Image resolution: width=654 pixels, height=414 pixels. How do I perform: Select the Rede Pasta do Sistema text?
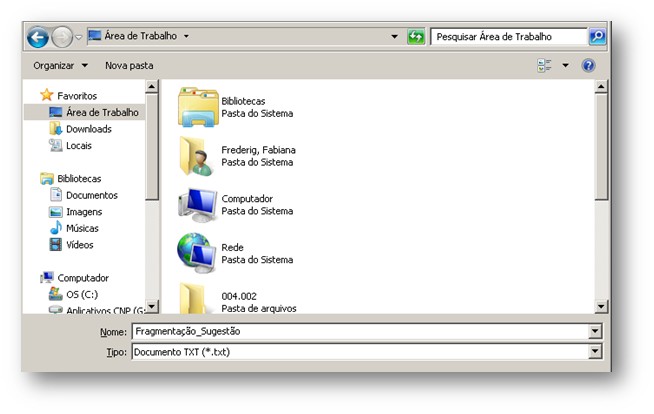pos(257,253)
